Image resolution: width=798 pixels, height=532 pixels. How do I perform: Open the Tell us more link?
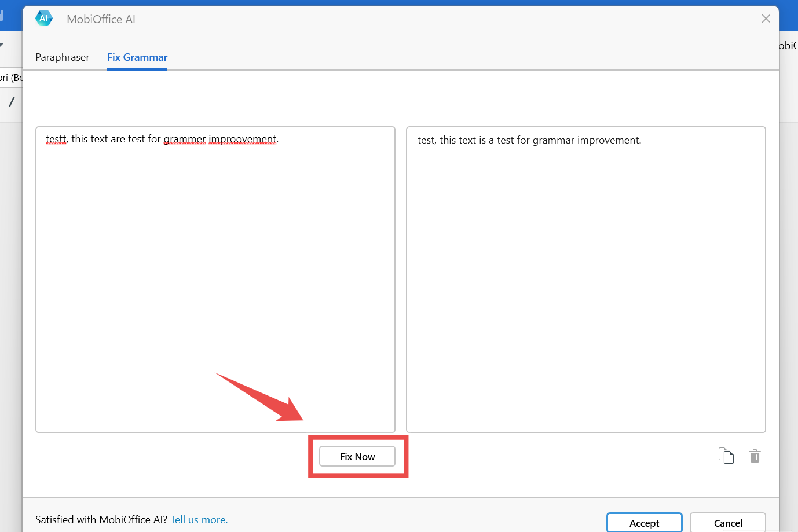click(199, 519)
